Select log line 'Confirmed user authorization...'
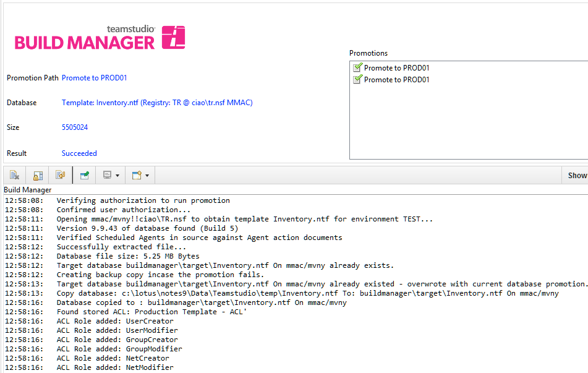 [x=124, y=210]
